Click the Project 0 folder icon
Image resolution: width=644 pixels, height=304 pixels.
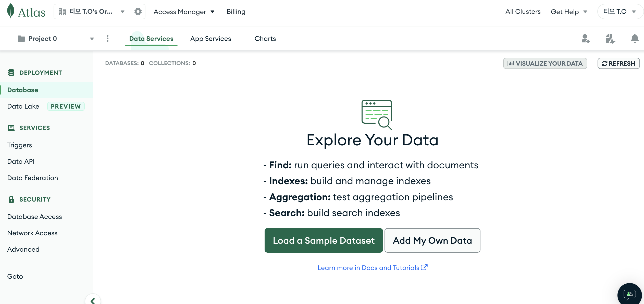[x=21, y=39]
